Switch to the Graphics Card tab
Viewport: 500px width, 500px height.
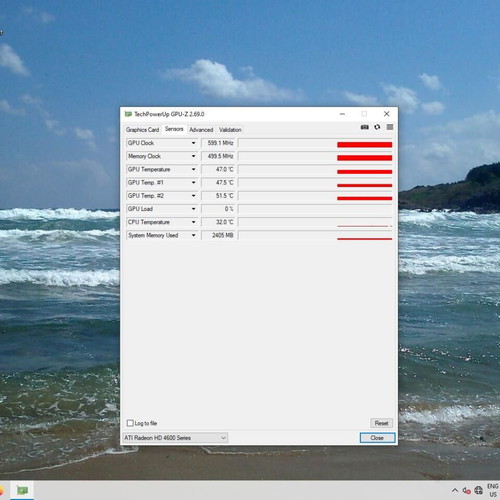click(x=142, y=130)
